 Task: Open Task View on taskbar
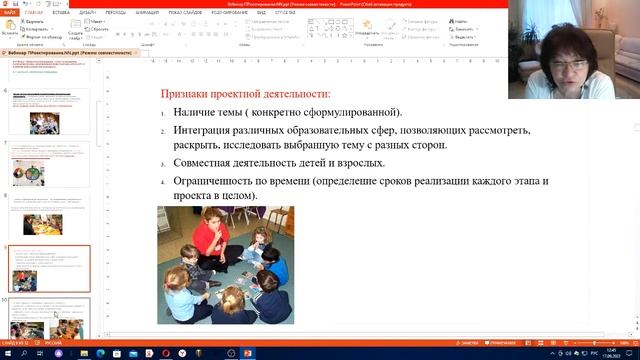(x=40, y=353)
